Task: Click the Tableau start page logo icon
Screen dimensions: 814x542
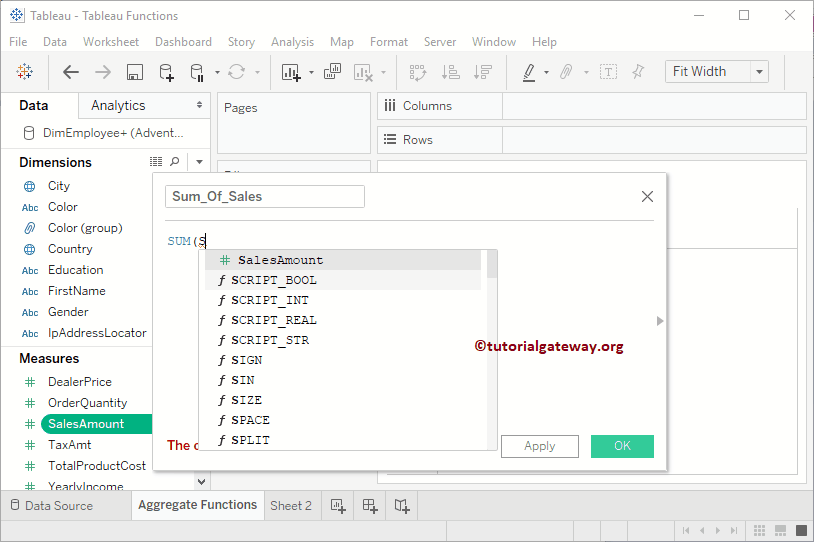Action: [x=24, y=72]
